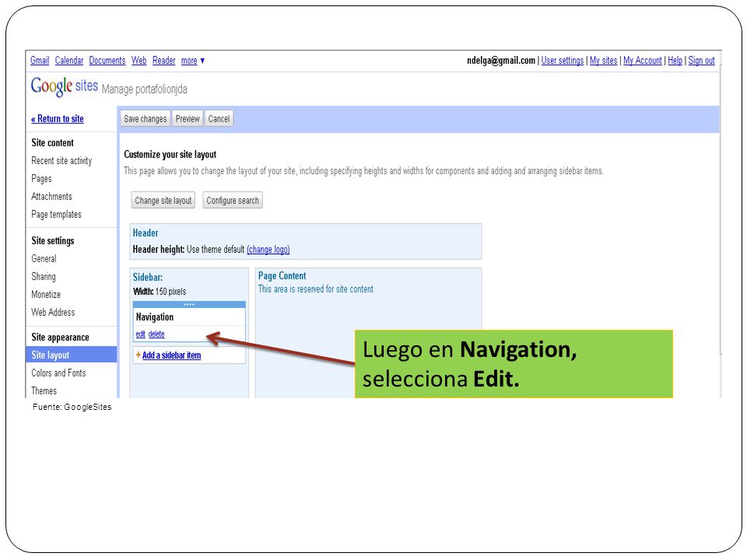The image size is (747, 560).
Task: Open the Documents link
Action: pyautogui.click(x=107, y=61)
